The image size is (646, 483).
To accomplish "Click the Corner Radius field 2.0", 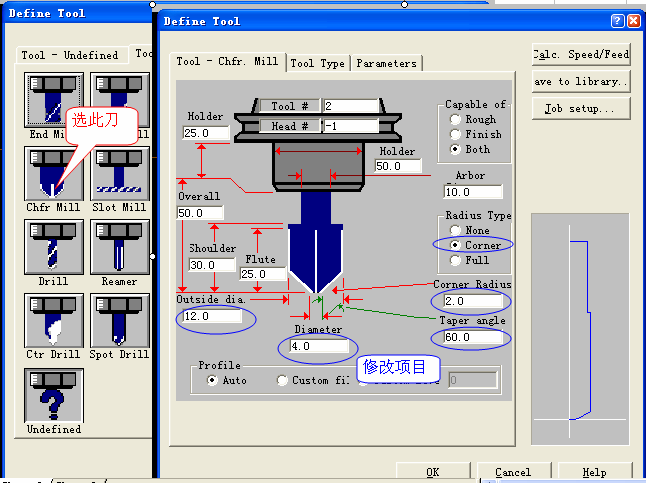I will point(473,301).
